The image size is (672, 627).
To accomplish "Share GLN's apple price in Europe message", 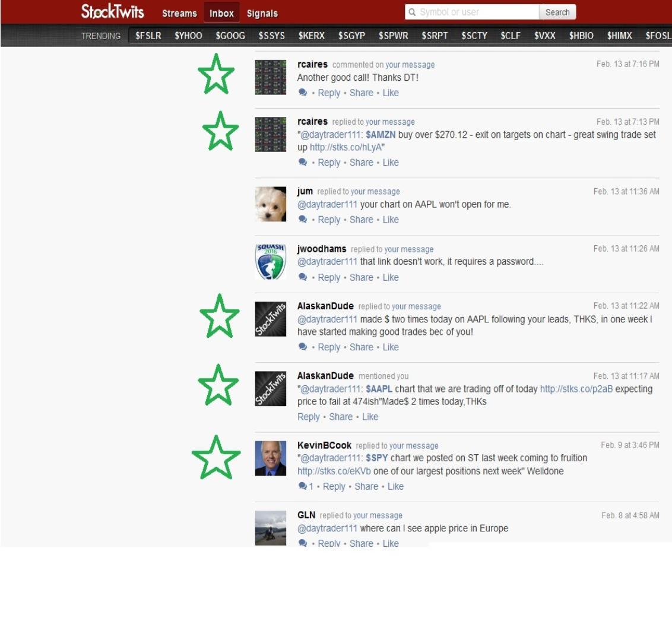I will pos(362,543).
